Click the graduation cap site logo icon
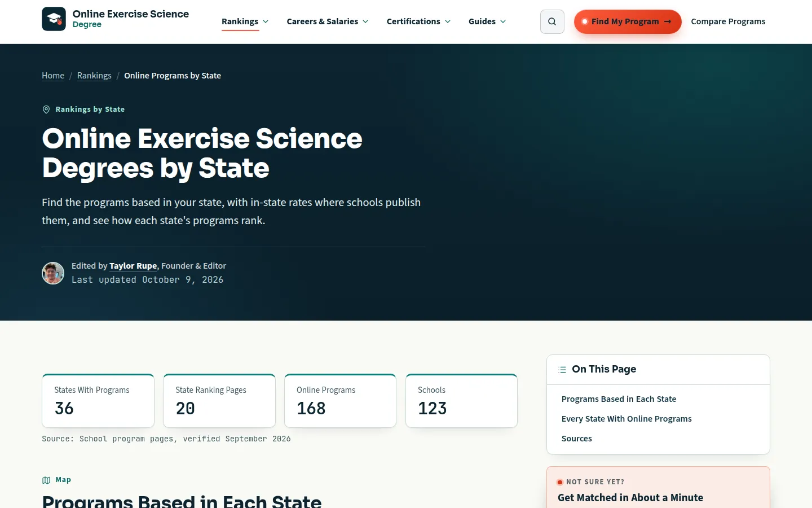Screen dimensions: 812x508 tap(54, 19)
